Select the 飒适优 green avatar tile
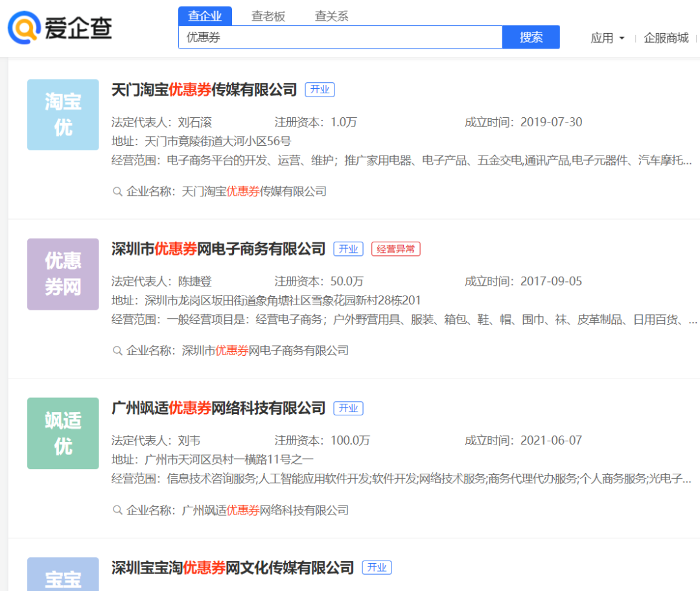The image size is (700, 591). pos(63,433)
